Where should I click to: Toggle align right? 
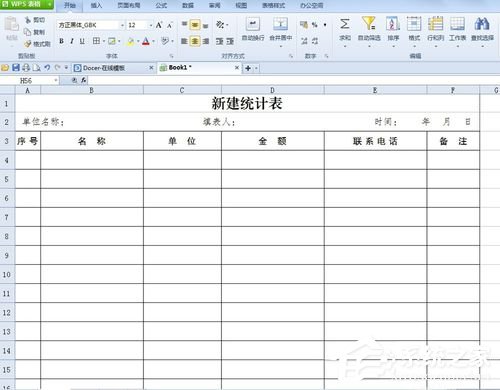coord(206,41)
